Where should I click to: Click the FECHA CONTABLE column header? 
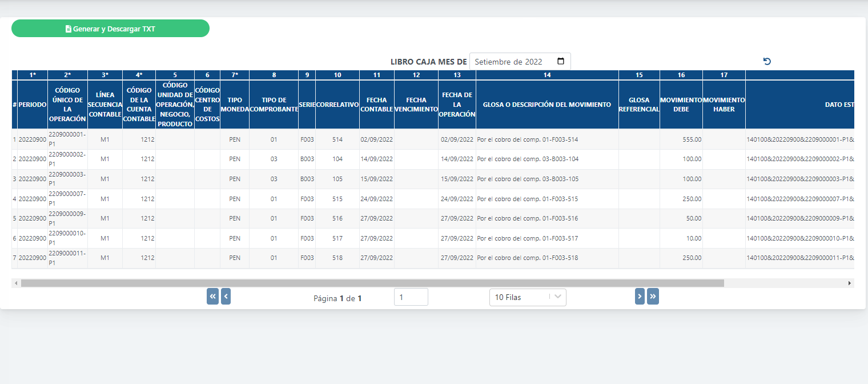[376, 105]
